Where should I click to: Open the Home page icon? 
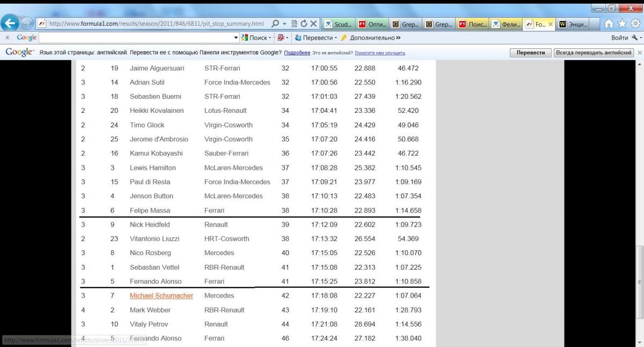[609, 24]
